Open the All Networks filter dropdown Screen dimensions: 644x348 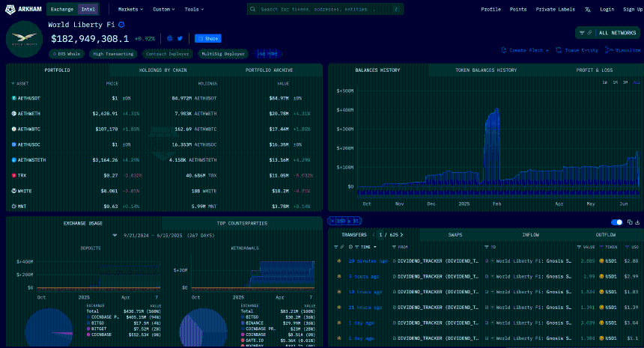[x=608, y=33]
